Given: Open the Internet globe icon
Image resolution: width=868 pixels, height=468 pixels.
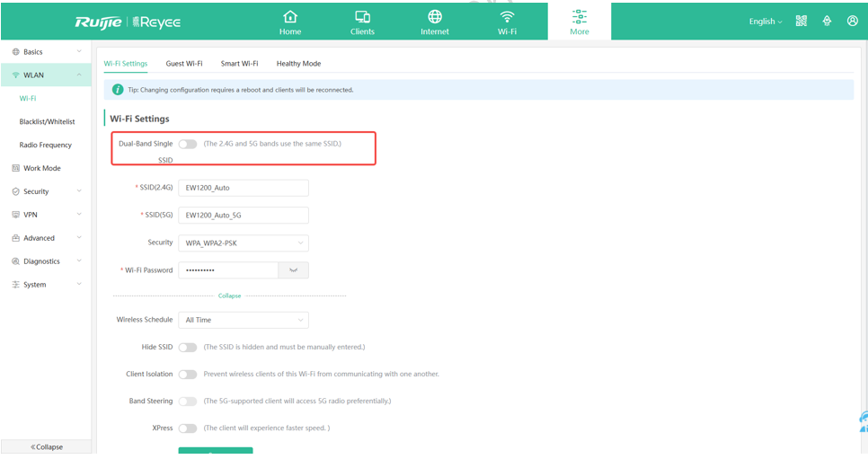Looking at the screenshot, I should pyautogui.click(x=435, y=17).
